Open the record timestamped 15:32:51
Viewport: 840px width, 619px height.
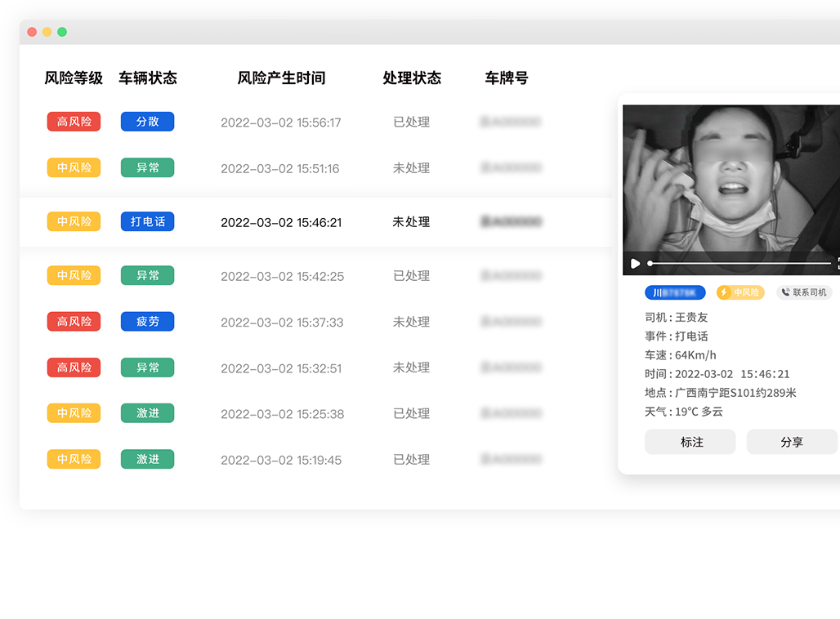coord(281,368)
